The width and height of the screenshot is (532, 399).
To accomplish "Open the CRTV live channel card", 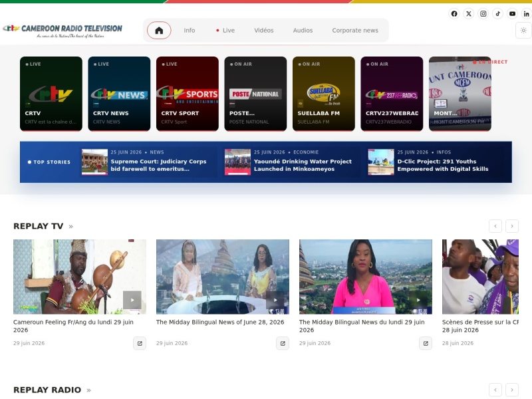I will 51,94.
